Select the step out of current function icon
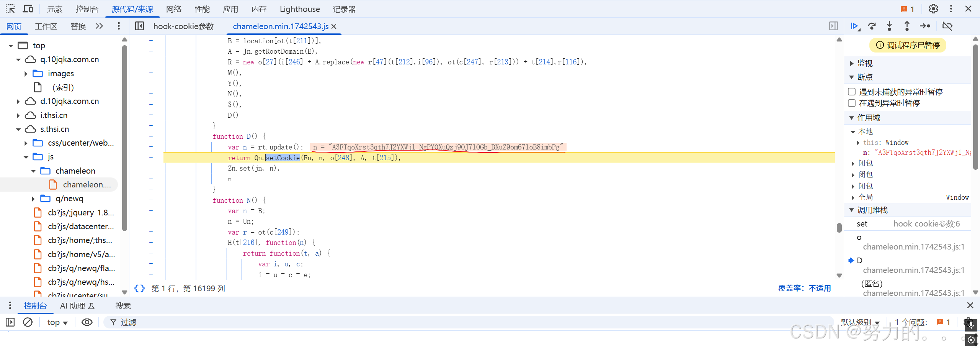The image size is (980, 348). pyautogui.click(x=907, y=26)
